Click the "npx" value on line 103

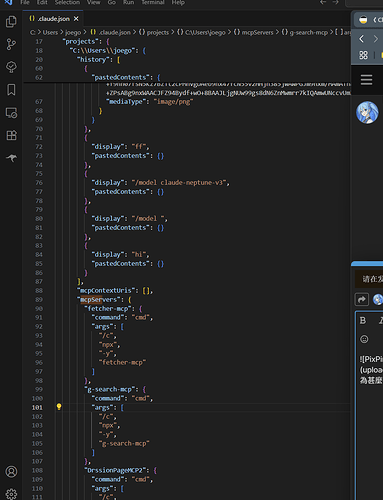(108, 426)
